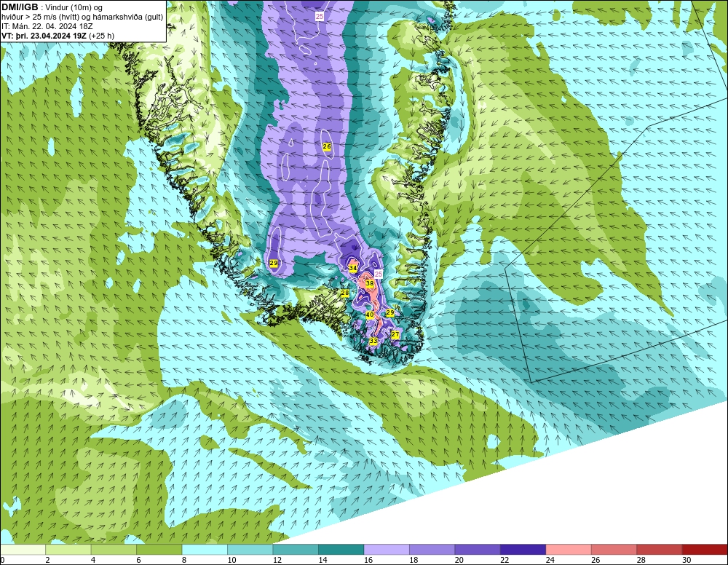This screenshot has height=565, width=728.
Task: Select the yellow 27 gust label
Action: click(x=395, y=334)
